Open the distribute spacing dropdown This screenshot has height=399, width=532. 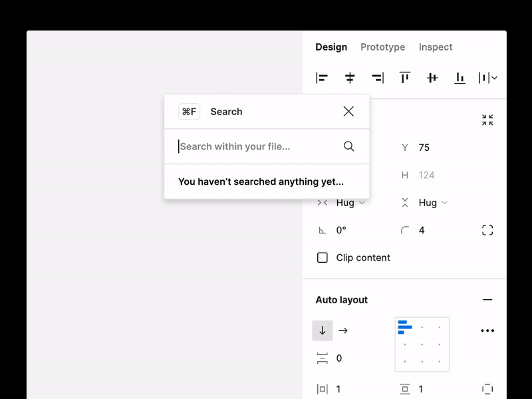488,78
